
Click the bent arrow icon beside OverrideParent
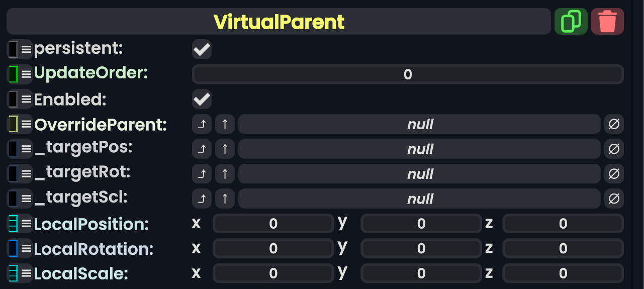pos(202,124)
